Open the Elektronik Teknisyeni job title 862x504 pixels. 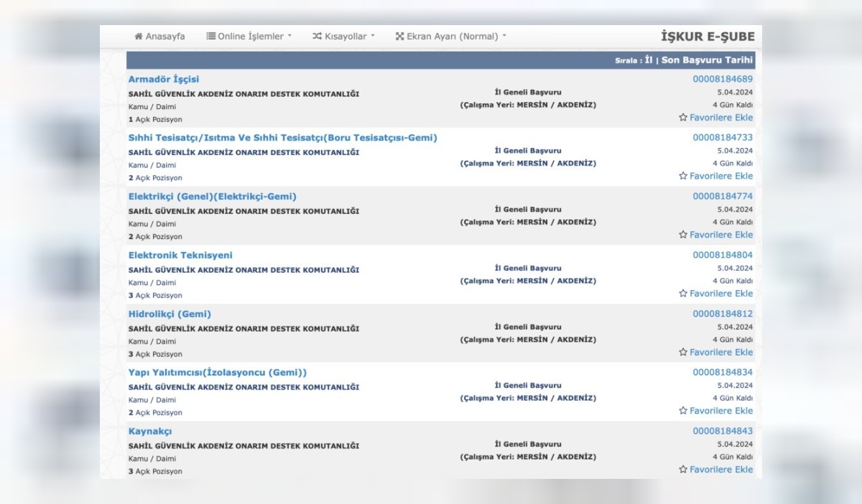tap(180, 255)
